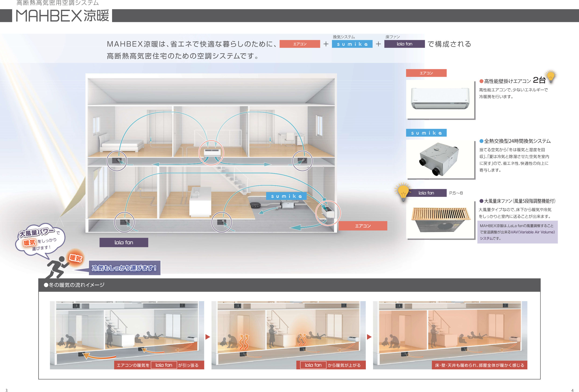Click the plus sign between エアコン and sumika
This screenshot has height=392, width=579.
(x=326, y=44)
